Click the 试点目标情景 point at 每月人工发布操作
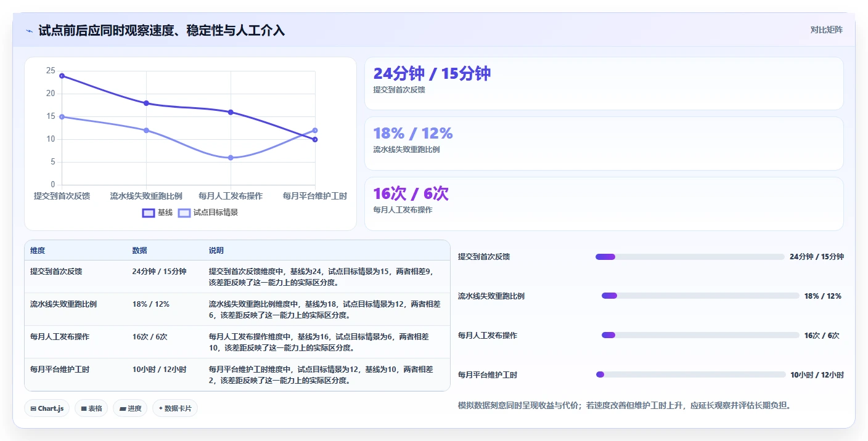Screen dimensions: 868x441 [x=231, y=158]
